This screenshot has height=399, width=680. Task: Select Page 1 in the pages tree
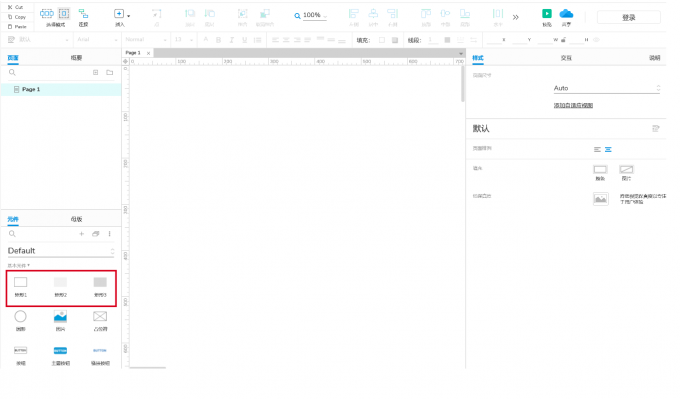[x=61, y=89]
